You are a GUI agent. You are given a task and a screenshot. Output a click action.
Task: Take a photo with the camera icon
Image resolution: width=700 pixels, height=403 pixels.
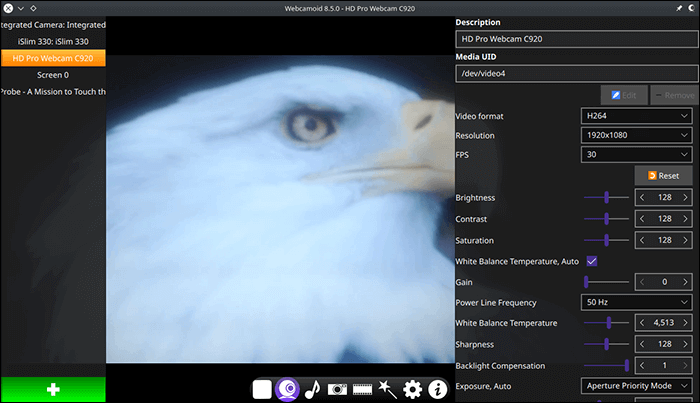tap(337, 389)
